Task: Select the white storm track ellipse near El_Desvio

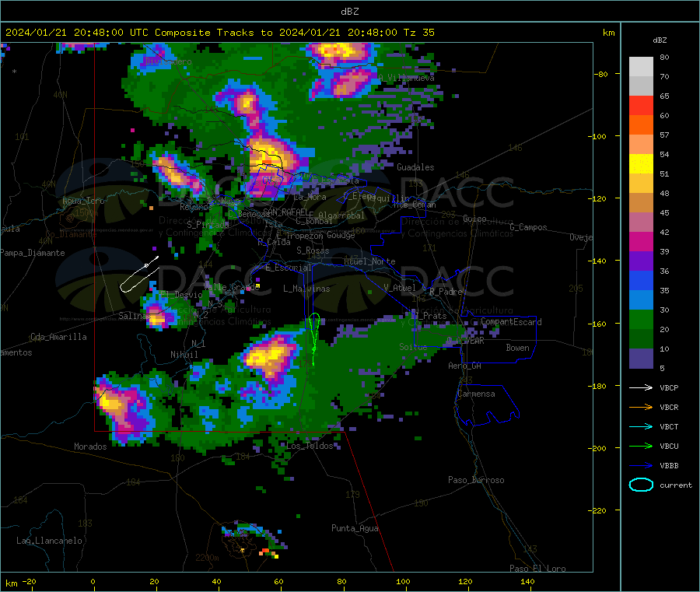Action: [140, 274]
